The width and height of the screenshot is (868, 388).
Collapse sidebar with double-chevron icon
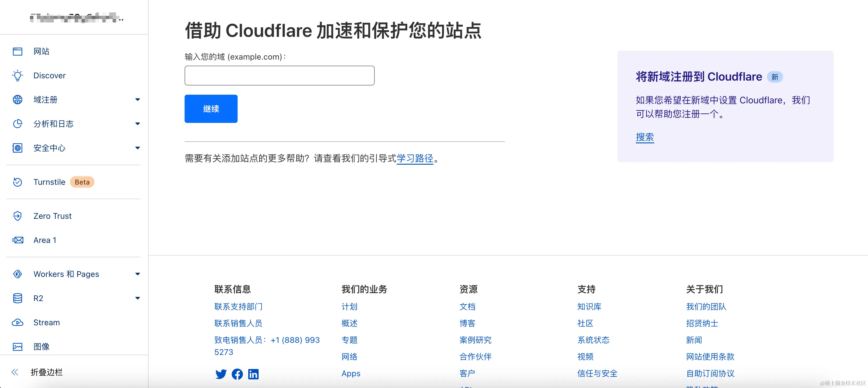tap(15, 372)
